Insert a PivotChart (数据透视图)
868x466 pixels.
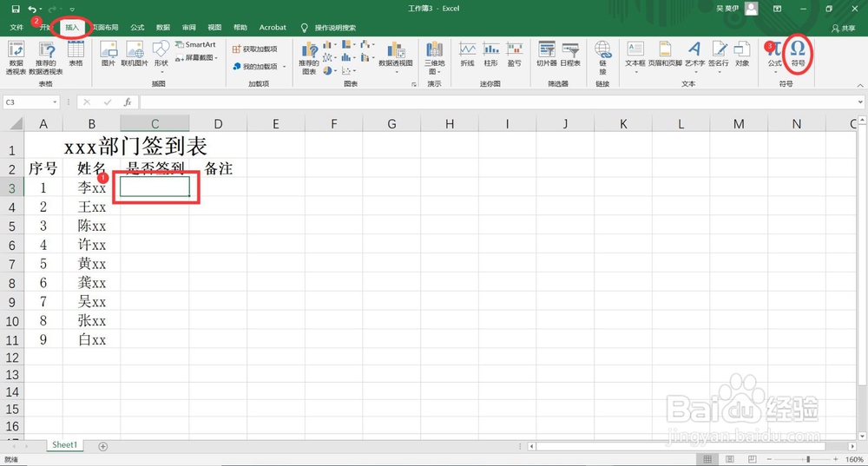coord(395,56)
